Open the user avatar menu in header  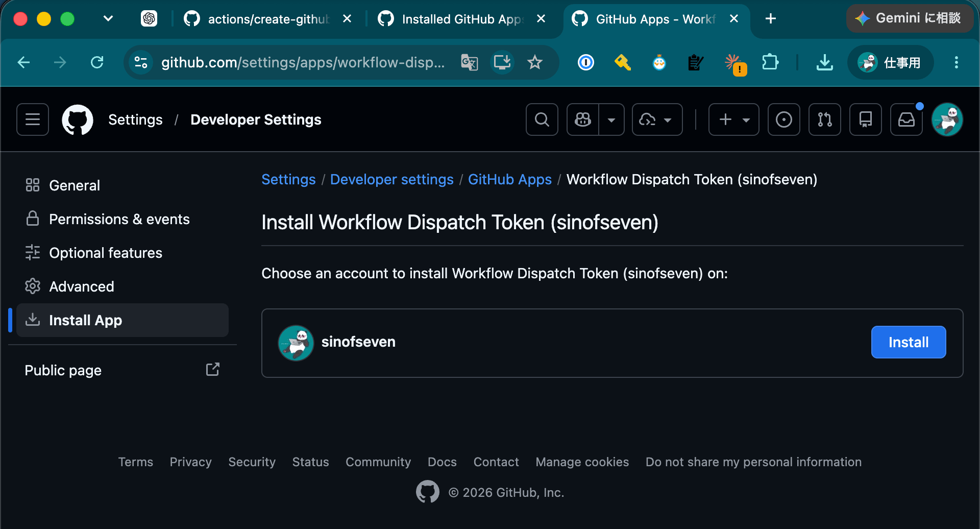click(947, 119)
